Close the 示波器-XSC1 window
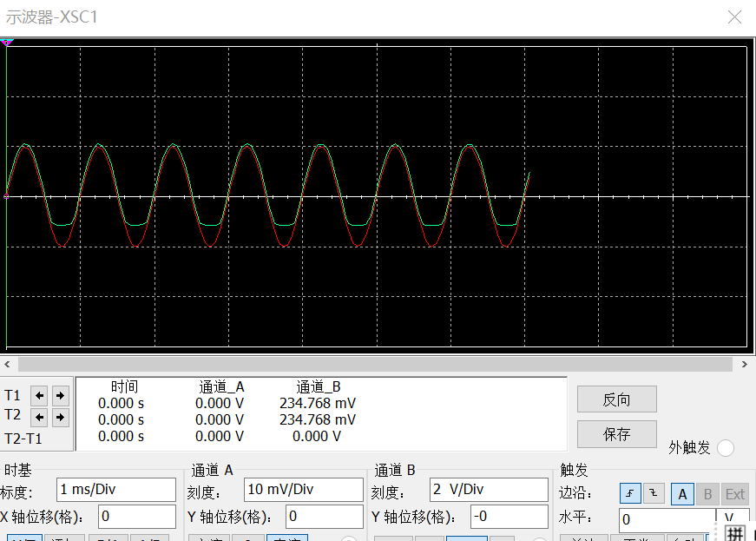The height and width of the screenshot is (541, 756). (734, 16)
